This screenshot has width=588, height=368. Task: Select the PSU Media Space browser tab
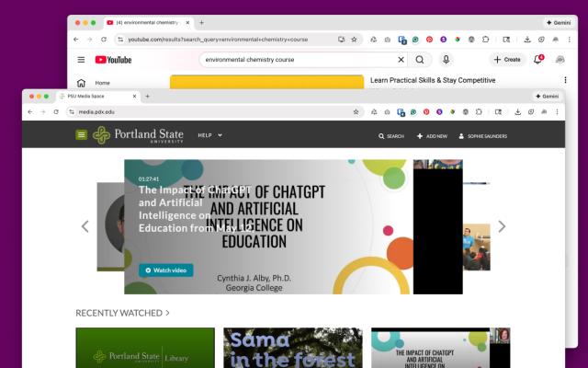pos(97,96)
